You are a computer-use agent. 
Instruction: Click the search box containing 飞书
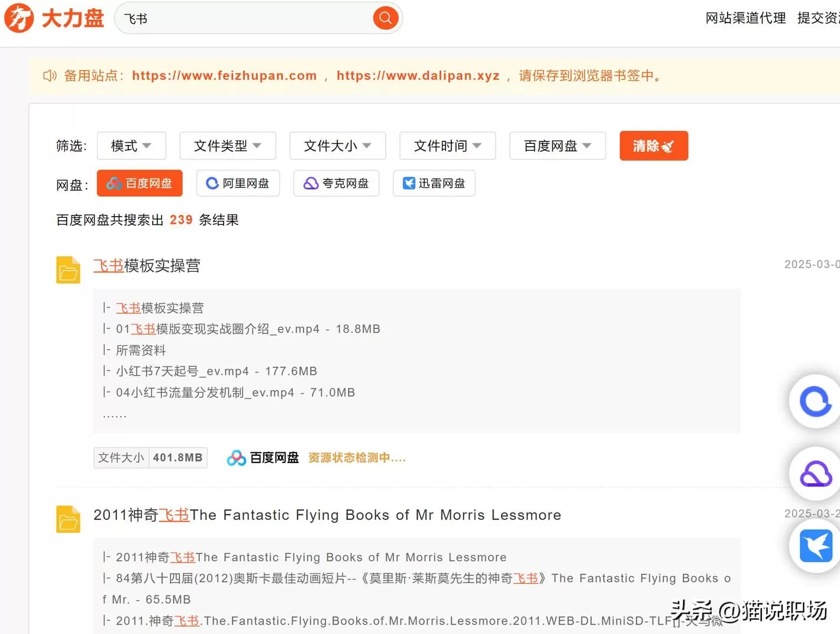click(245, 18)
